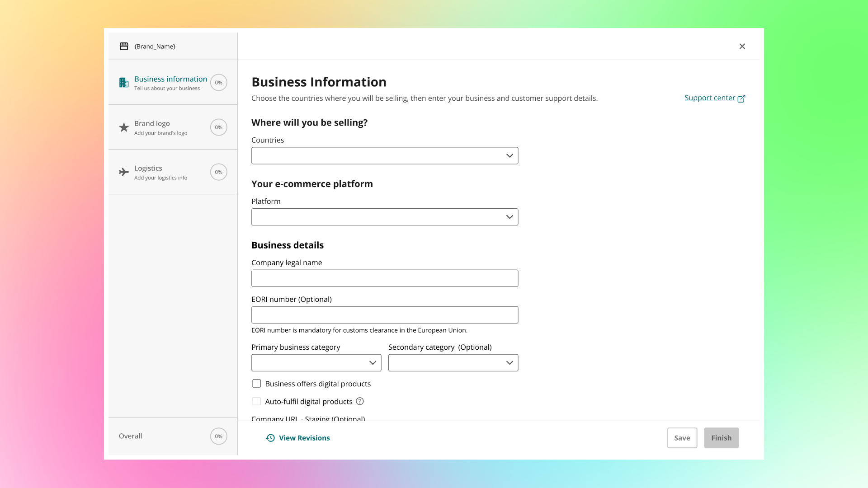Click the Business information building icon
The width and height of the screenshot is (868, 488).
pyautogui.click(x=124, y=83)
